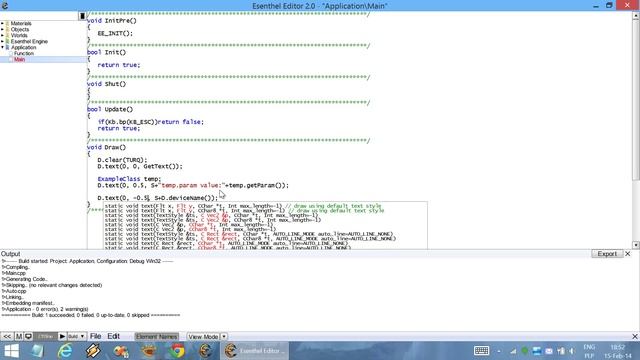Screen dimensions: 640x360
Task: Click the M button in bottom toolbar
Action: coord(19,337)
